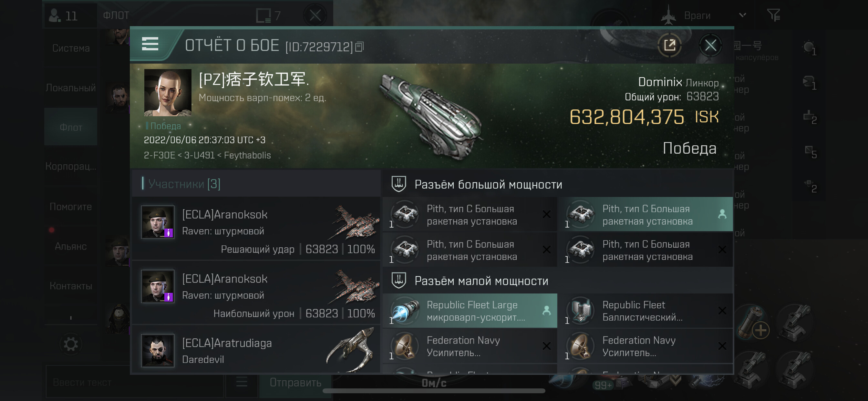
Task: Click the share battle report icon
Action: point(669,45)
